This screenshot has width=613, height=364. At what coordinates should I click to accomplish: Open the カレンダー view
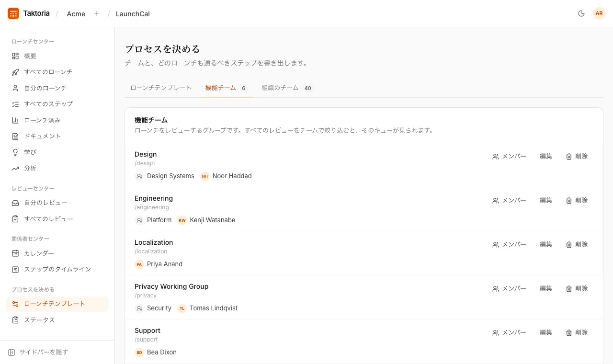click(x=57, y=253)
